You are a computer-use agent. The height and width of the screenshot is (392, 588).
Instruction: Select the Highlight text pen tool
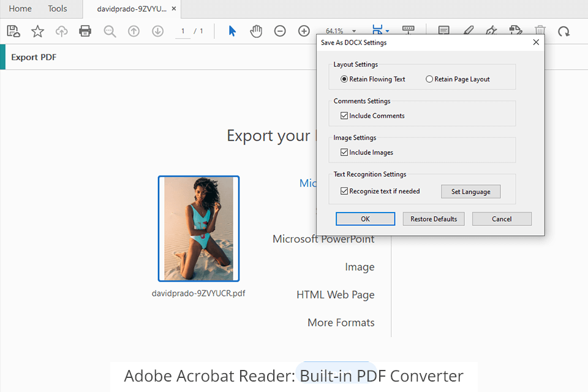[x=468, y=30]
